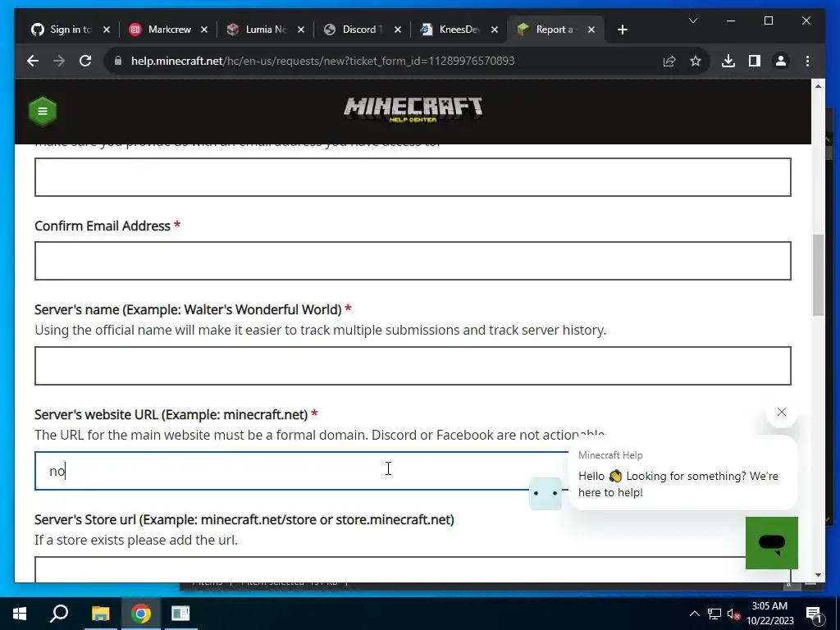Viewport: 840px width, 630px height.
Task: Open the tab search chevron
Action: [693, 21]
